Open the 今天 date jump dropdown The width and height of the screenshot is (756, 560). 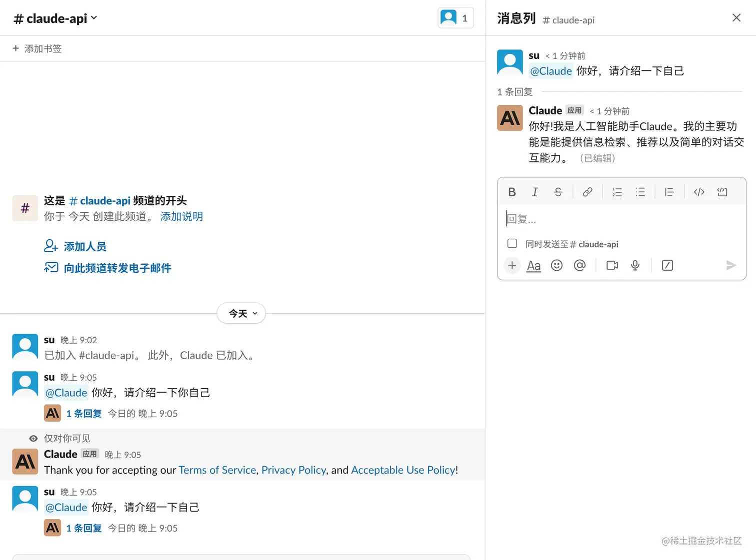241,313
